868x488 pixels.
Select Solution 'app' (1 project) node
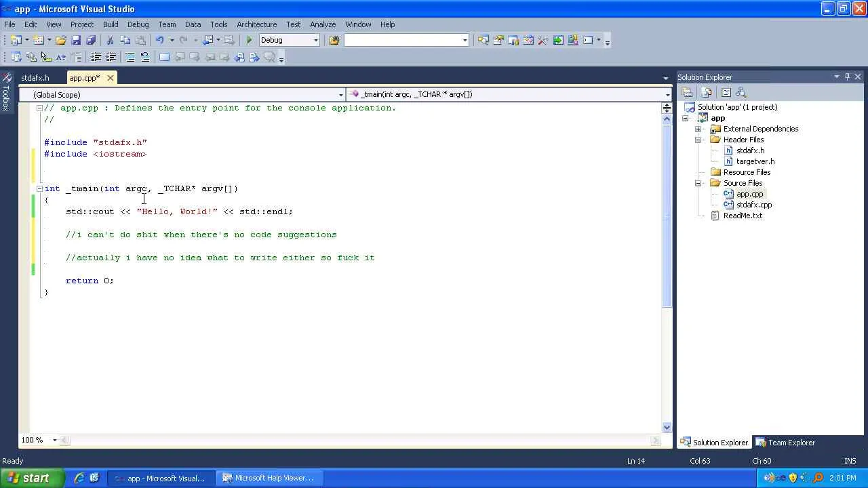click(737, 107)
